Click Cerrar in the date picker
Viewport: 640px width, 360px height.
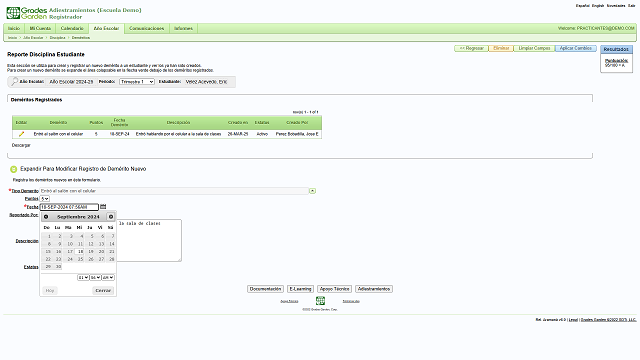103,291
